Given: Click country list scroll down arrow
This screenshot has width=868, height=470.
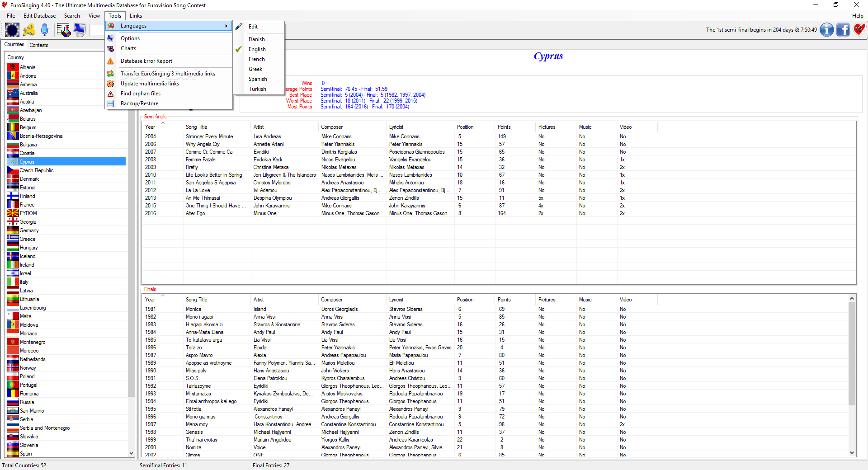Looking at the screenshot, I should click(x=132, y=453).
